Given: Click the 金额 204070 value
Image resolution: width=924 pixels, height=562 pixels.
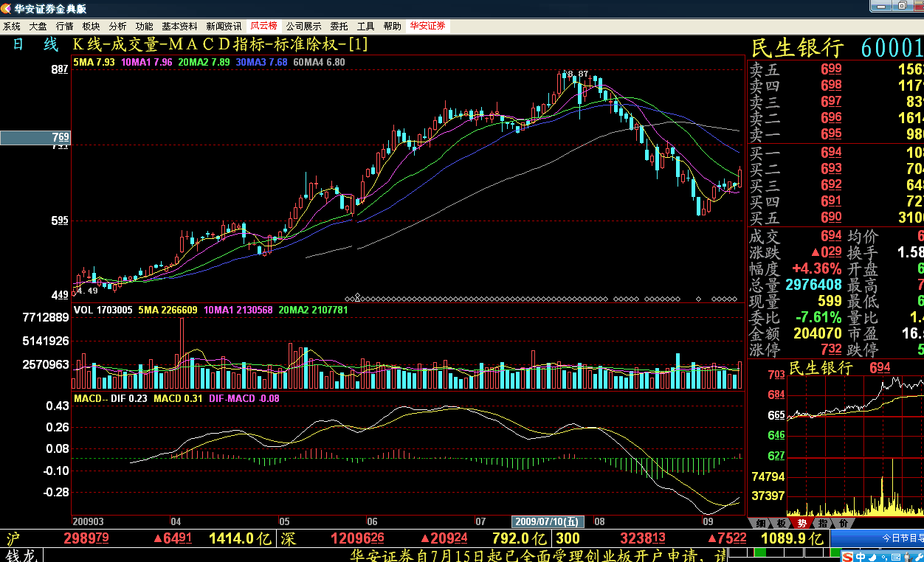Looking at the screenshot, I should click(818, 334).
